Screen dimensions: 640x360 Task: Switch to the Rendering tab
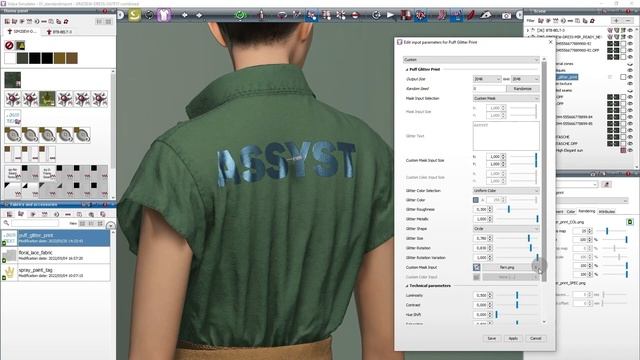[x=587, y=211]
